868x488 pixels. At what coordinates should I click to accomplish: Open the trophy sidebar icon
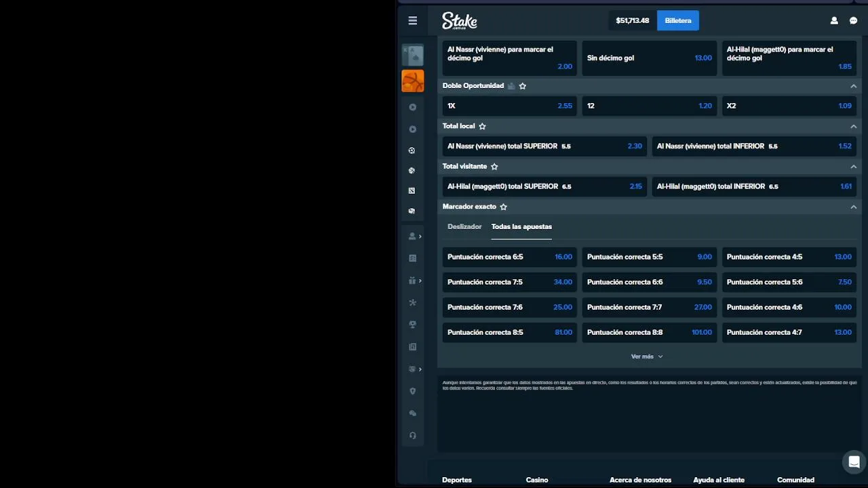tap(412, 325)
